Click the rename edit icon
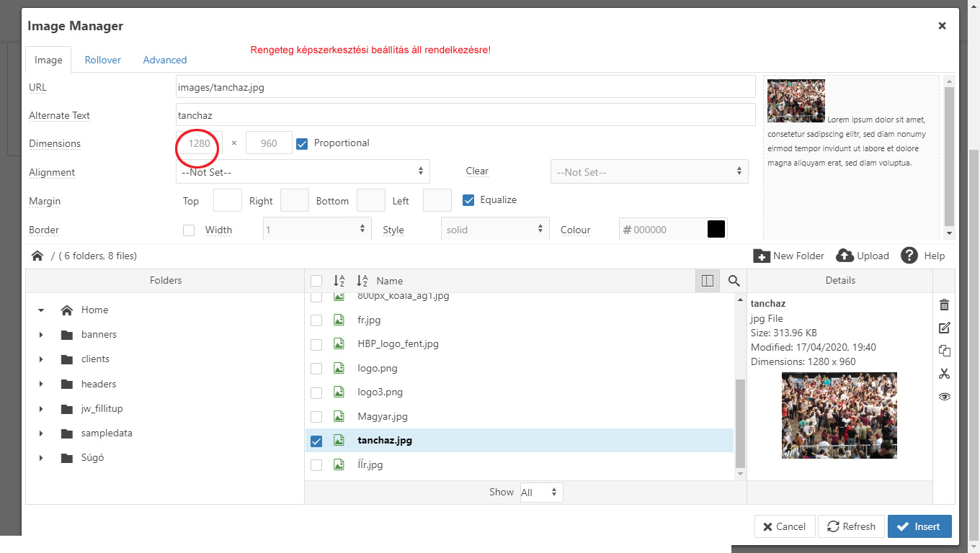The image size is (980, 553). (944, 328)
